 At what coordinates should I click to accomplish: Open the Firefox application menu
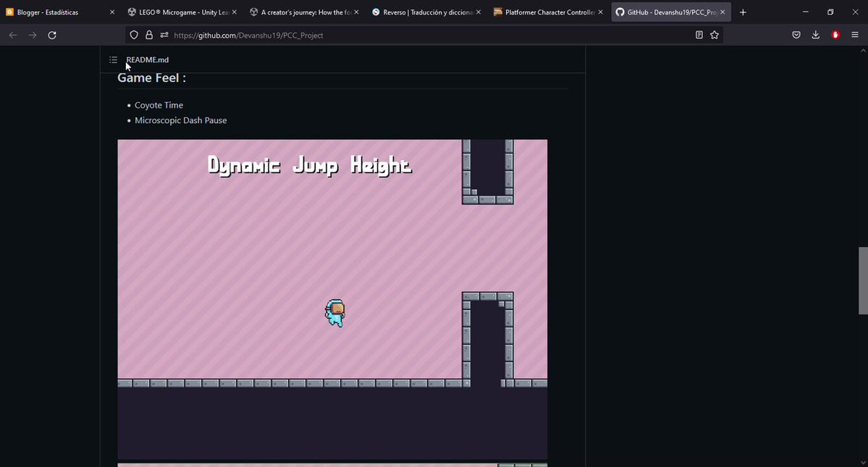tap(855, 35)
